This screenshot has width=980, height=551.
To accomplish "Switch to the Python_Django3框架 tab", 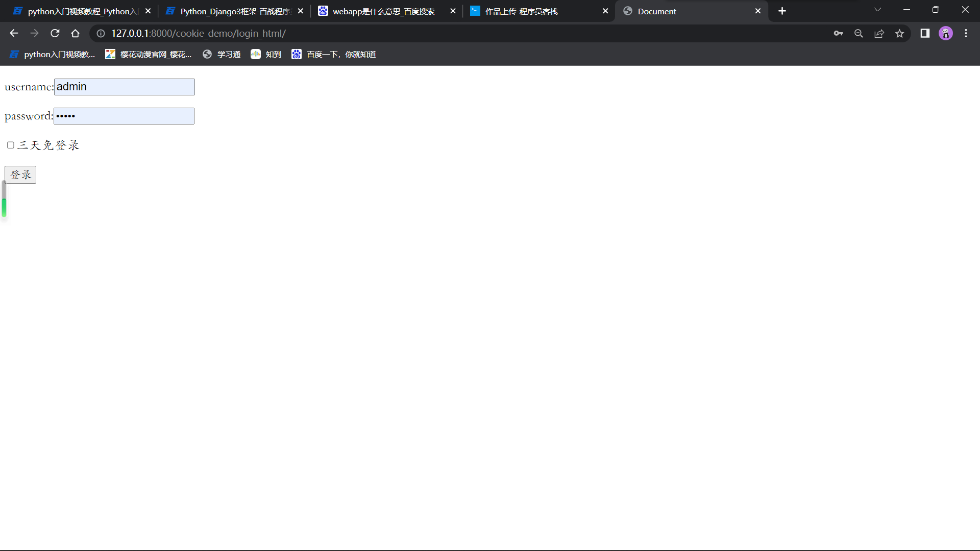I will tap(234, 11).
